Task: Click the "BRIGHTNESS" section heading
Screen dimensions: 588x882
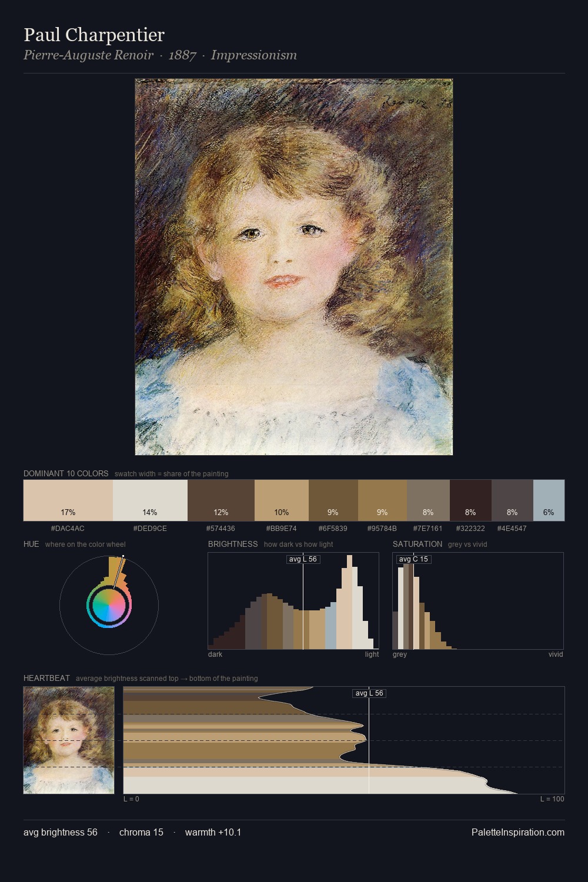Action: pos(233,544)
